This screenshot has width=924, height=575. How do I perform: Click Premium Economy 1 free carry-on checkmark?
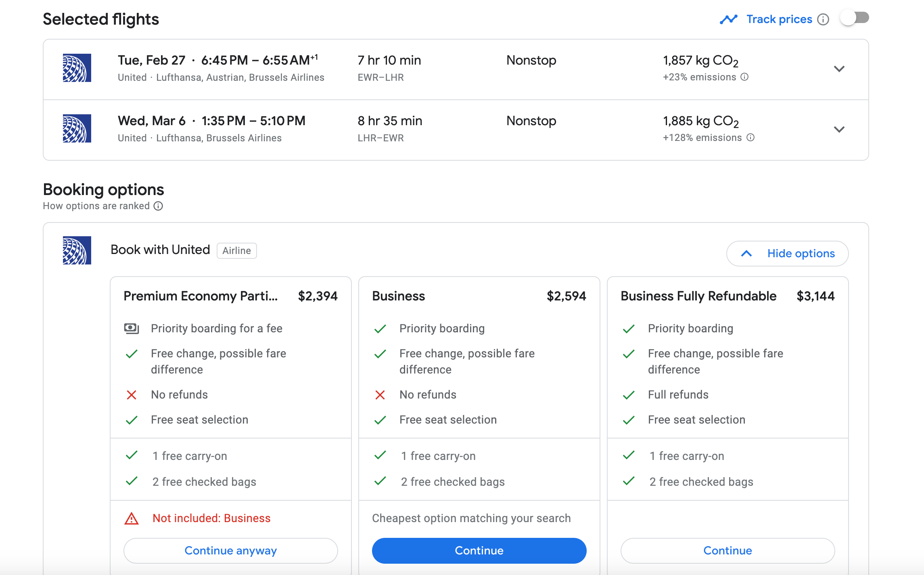(132, 455)
